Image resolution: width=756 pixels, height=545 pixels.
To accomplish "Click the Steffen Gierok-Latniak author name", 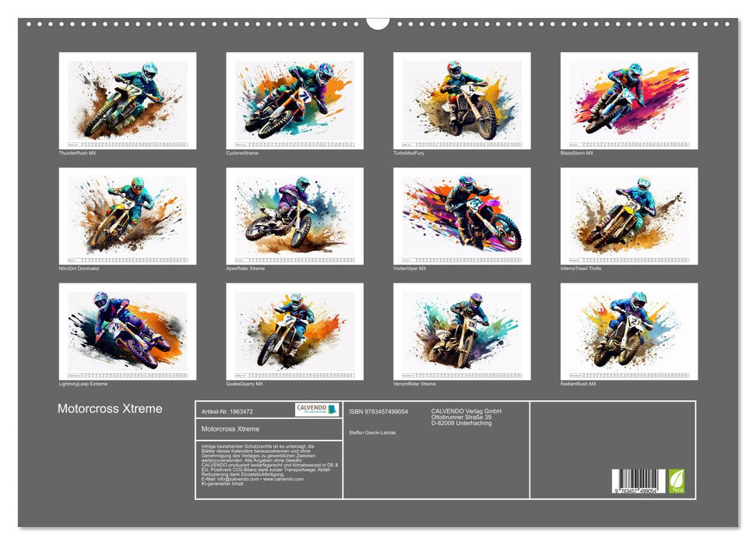I will (371, 432).
